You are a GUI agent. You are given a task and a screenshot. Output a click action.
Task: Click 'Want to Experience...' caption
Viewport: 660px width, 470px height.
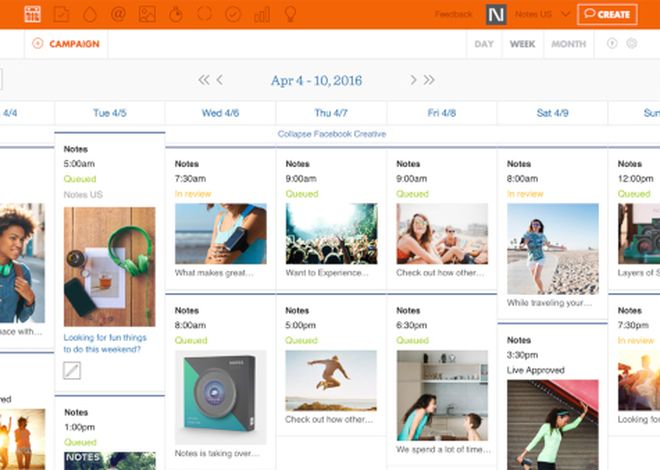[x=327, y=273]
